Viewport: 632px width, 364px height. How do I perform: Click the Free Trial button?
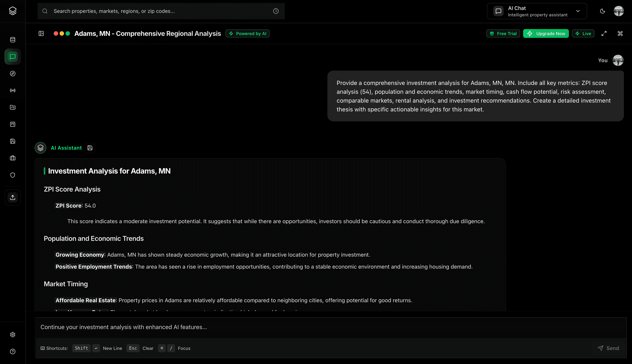[x=503, y=33]
